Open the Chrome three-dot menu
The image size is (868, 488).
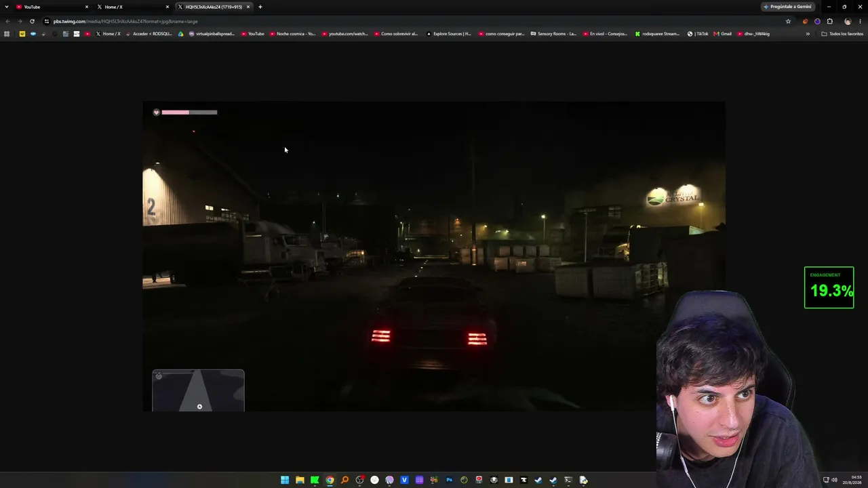(860, 21)
